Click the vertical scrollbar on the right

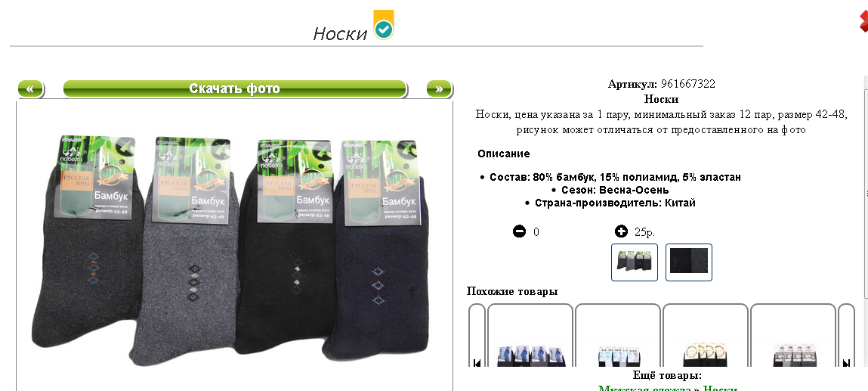click(x=865, y=222)
